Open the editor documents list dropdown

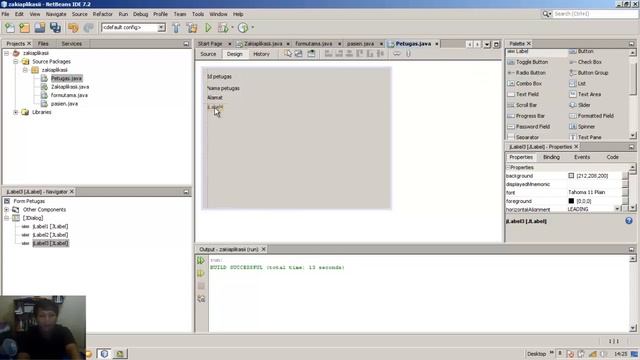pos(487,44)
